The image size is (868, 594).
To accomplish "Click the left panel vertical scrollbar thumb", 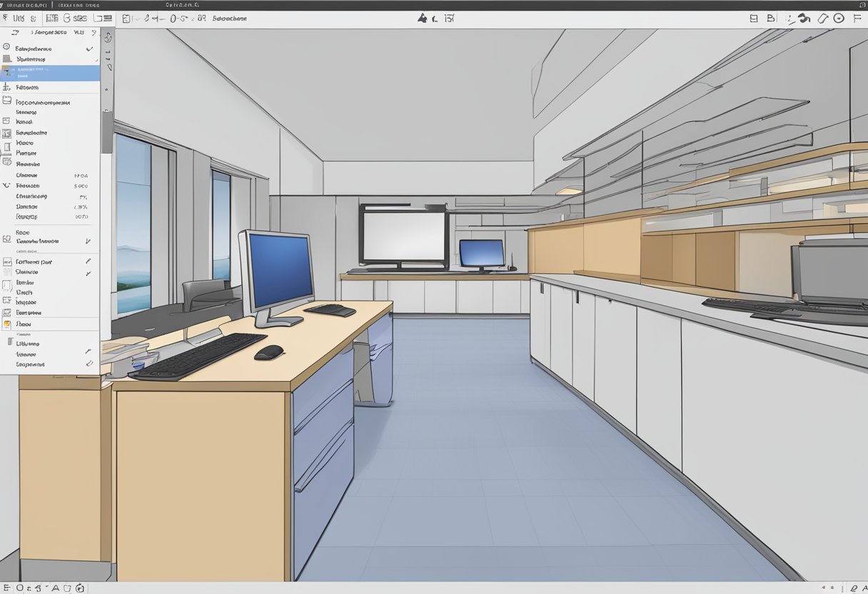I will pos(107,132).
